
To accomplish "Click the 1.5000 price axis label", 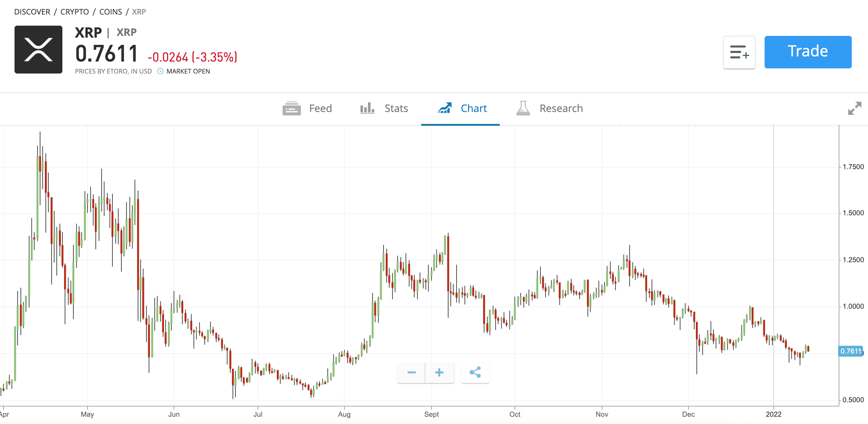I will pos(853,213).
